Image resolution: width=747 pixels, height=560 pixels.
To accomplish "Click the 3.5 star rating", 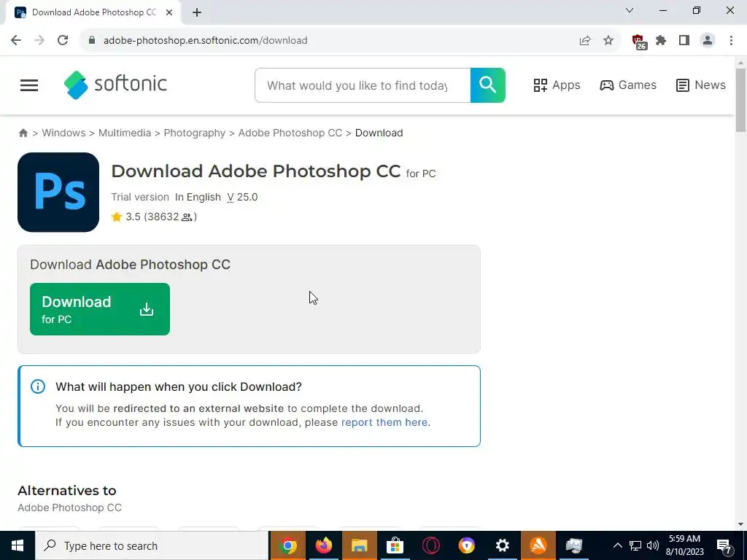I will click(x=154, y=217).
